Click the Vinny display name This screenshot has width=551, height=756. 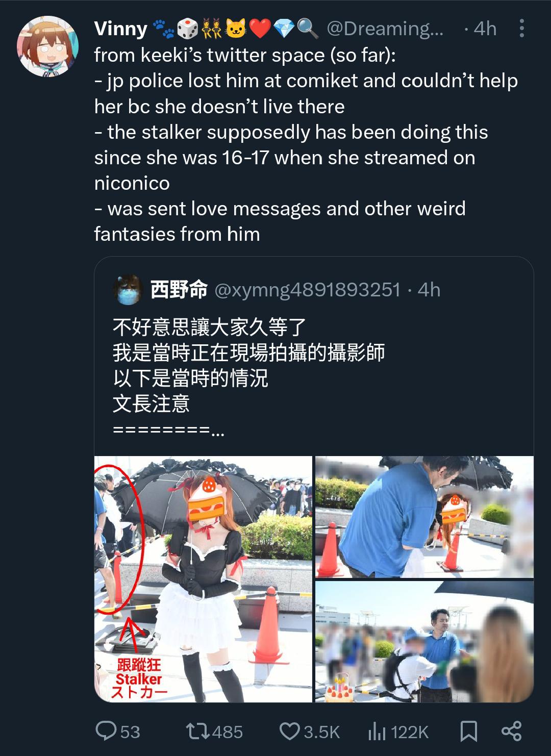tap(121, 29)
